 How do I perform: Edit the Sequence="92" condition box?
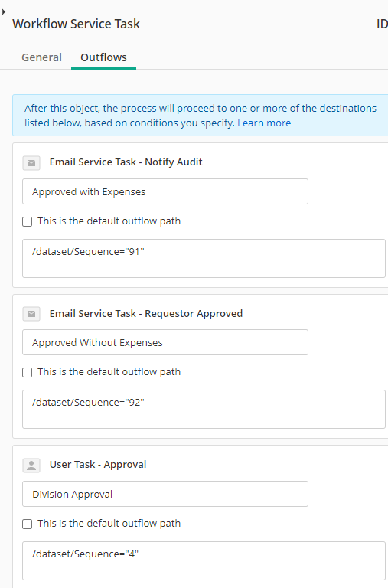(x=204, y=409)
